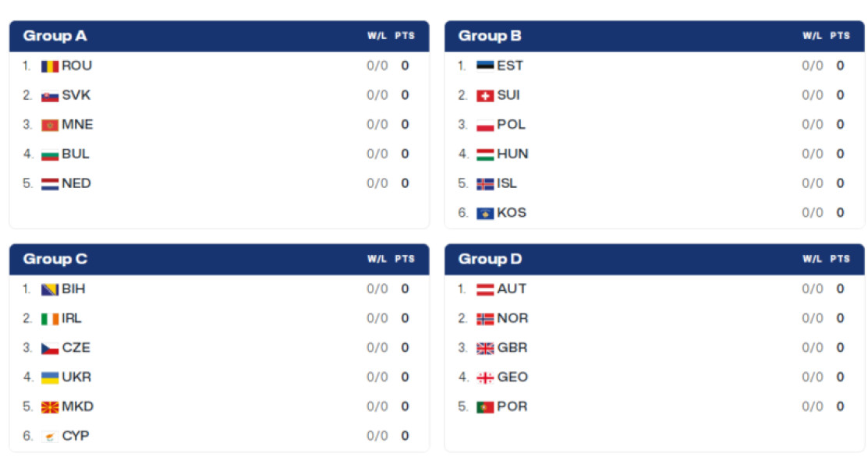Click the Portugal flag icon
868x468 pixels.
pyautogui.click(x=485, y=407)
